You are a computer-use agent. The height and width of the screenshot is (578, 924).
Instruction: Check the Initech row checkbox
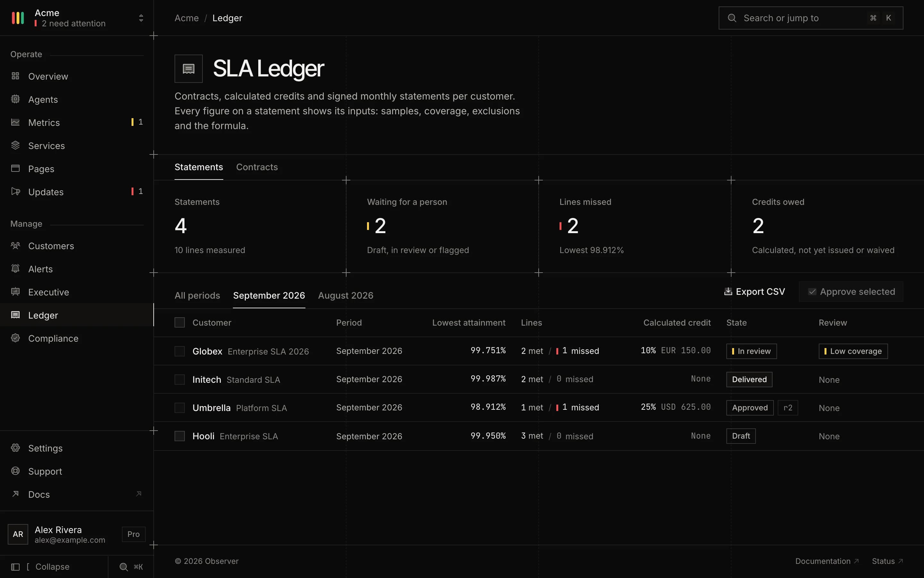[179, 379]
